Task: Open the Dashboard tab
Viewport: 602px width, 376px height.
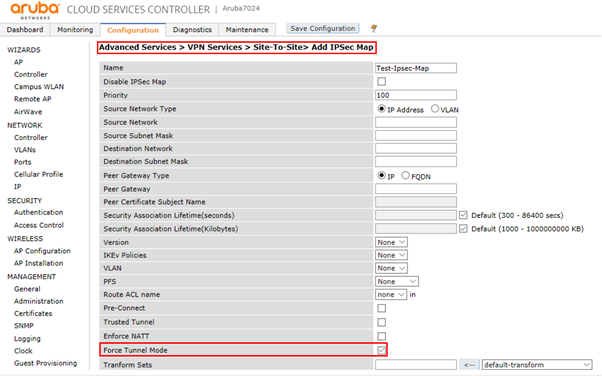Action: [x=25, y=30]
